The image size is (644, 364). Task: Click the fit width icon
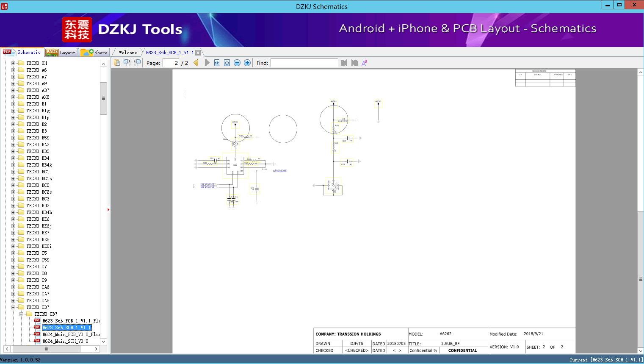tap(217, 63)
